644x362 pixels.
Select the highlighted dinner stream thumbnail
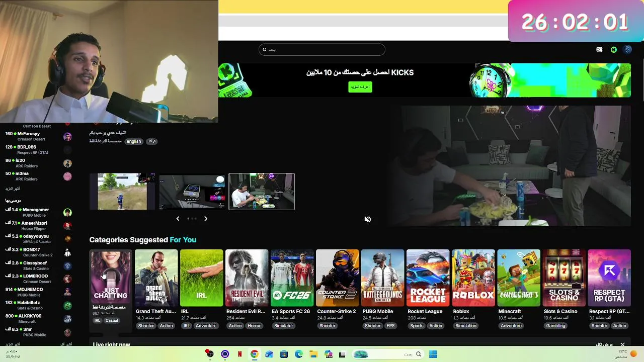coord(262,192)
